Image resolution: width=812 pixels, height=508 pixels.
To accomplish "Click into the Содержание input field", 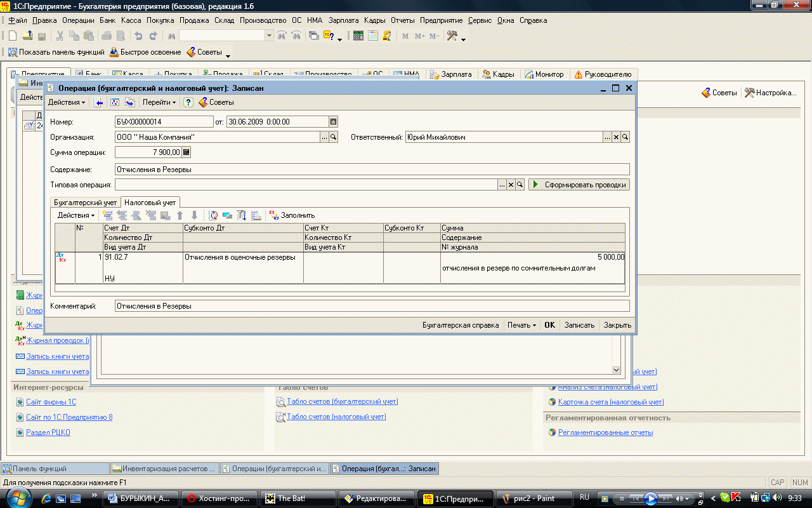I will 372,170.
